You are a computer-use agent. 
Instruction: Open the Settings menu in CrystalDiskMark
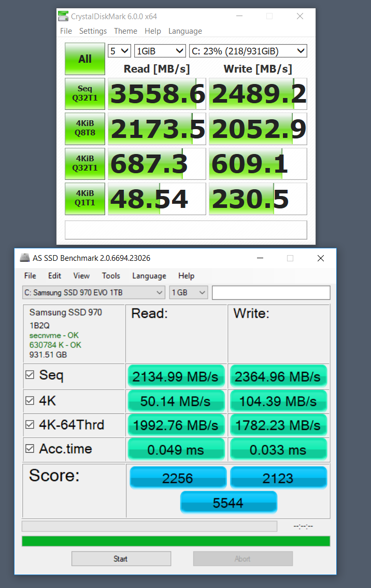pyautogui.click(x=93, y=31)
